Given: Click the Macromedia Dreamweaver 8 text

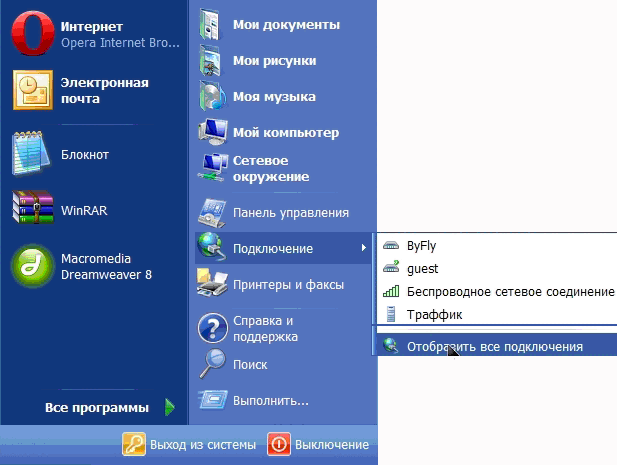Looking at the screenshot, I should 106,266.
